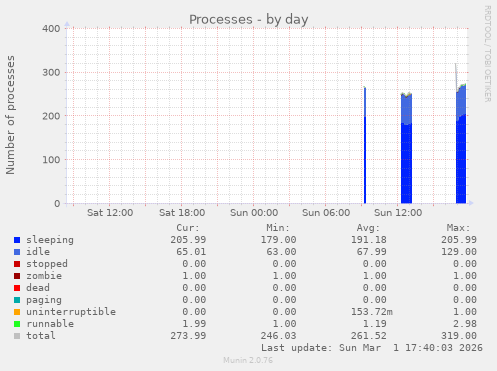Click the 'Sat 12:00' x-axis label

point(110,213)
